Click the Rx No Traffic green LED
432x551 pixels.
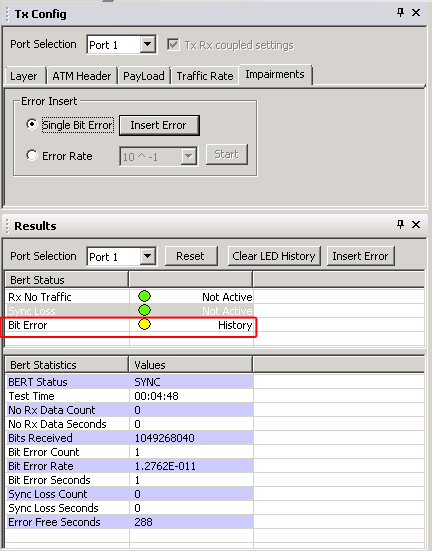click(x=144, y=296)
